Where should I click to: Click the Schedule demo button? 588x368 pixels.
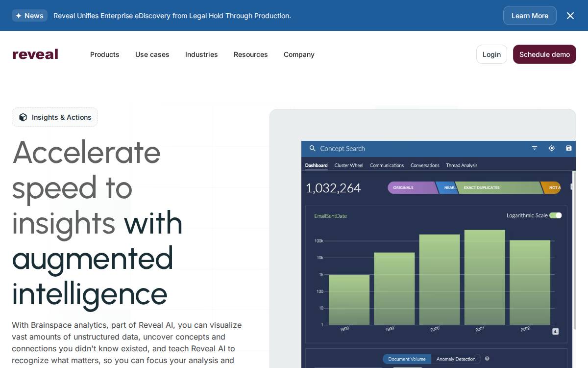click(544, 54)
